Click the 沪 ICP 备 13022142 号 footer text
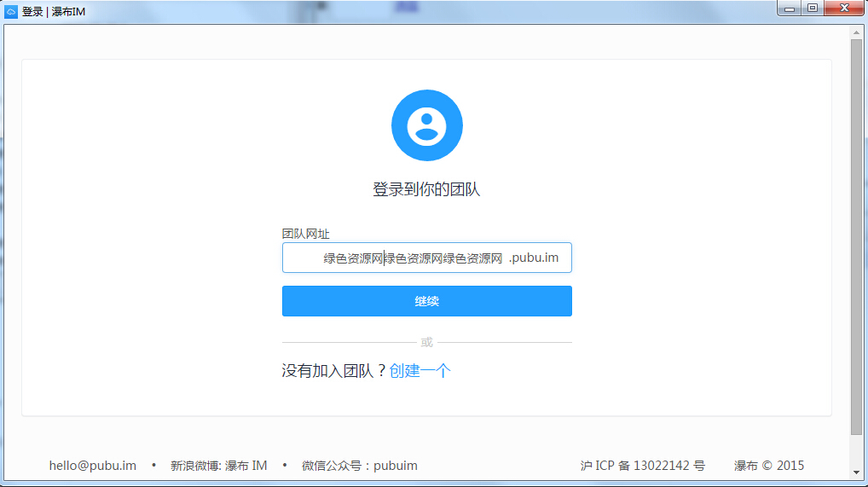The height and width of the screenshot is (487, 868). tap(642, 466)
